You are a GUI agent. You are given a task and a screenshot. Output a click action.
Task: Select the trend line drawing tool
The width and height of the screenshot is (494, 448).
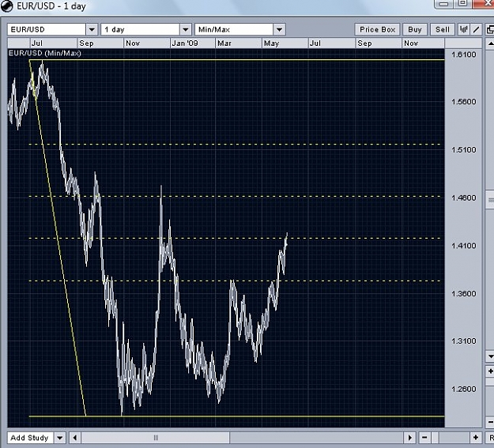click(477, 29)
